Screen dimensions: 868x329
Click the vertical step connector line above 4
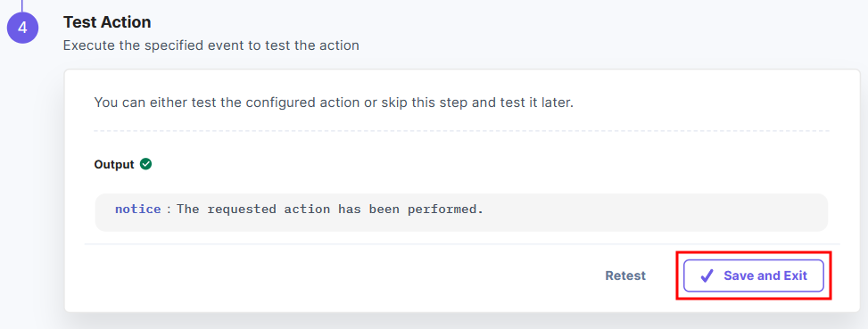22,5
